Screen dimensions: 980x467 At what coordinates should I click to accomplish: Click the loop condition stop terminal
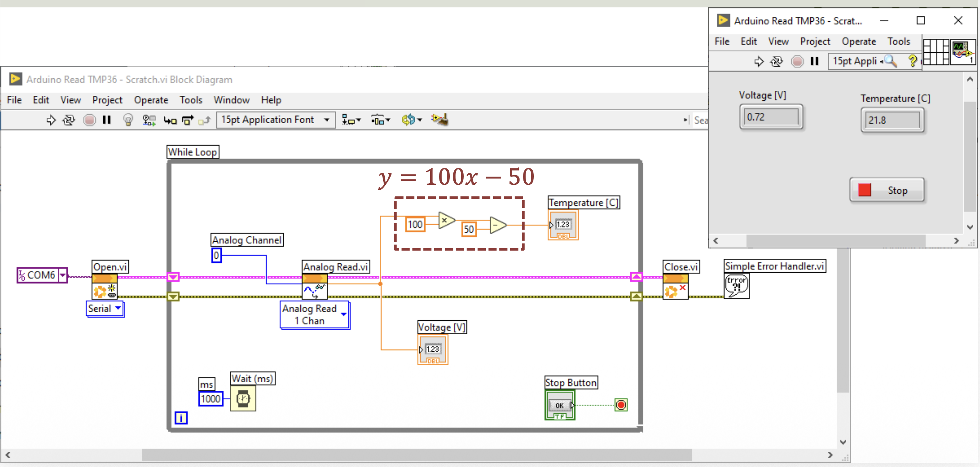[621, 405]
